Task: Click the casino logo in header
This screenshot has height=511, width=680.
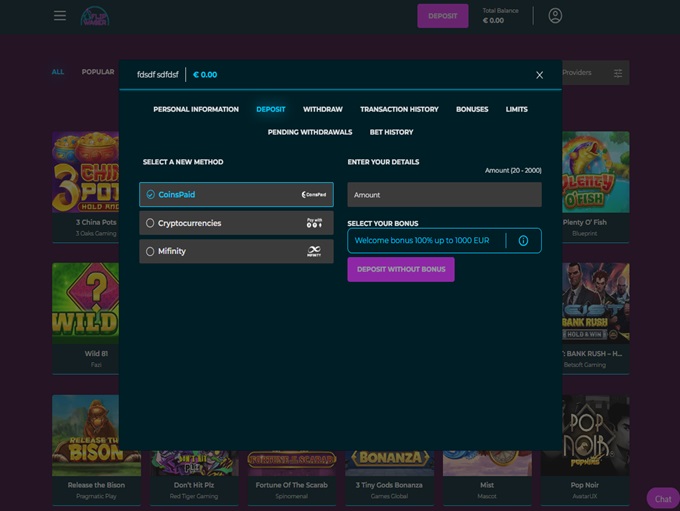Action: pos(94,16)
